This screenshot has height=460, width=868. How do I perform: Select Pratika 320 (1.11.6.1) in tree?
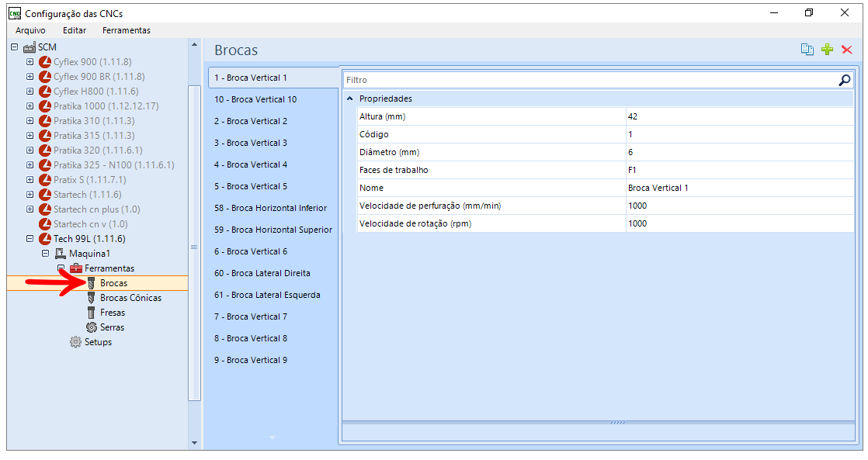tap(98, 150)
